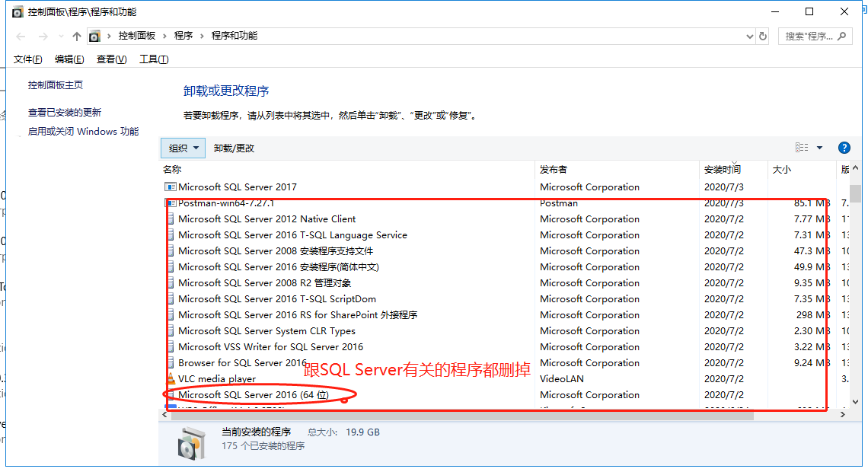Select SQL Server 2016 T-SQL Language Service
The width and height of the screenshot is (868, 472).
[x=292, y=235]
